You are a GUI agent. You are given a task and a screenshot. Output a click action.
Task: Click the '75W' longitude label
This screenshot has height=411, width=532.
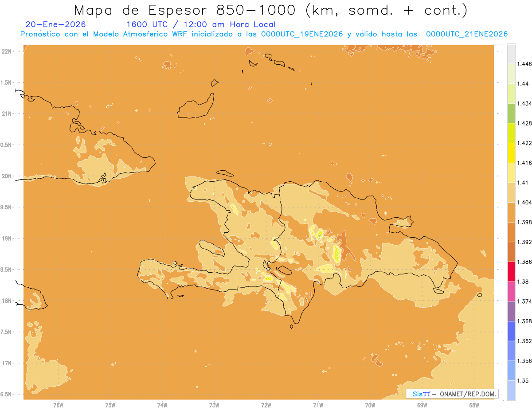110,405
